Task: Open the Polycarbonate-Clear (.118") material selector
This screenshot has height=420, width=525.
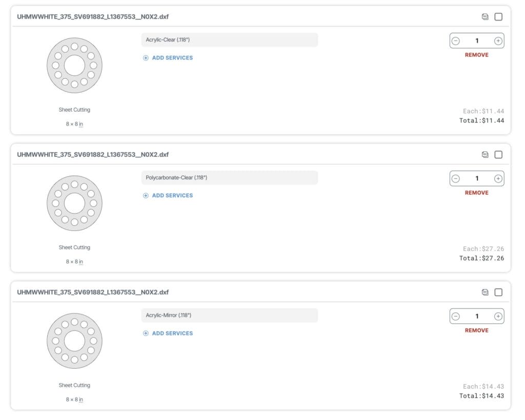Action: coord(229,178)
